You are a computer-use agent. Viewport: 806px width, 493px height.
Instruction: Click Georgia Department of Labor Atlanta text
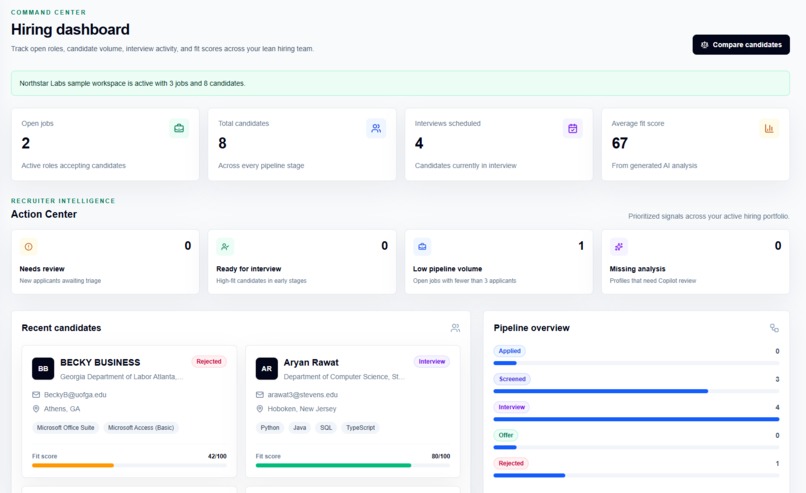coord(121,377)
